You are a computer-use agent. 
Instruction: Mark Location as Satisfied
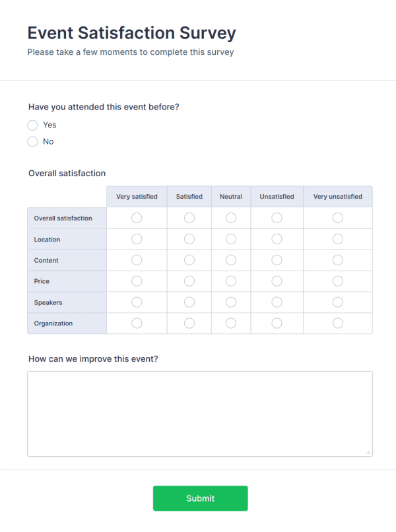(x=189, y=239)
